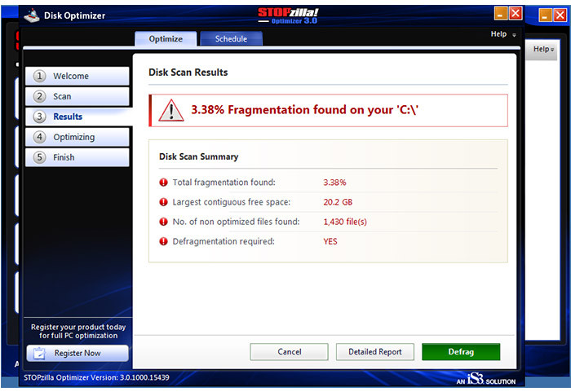Start defragmentation with the Defrag button
This screenshot has height=392, width=571.
coord(461,352)
